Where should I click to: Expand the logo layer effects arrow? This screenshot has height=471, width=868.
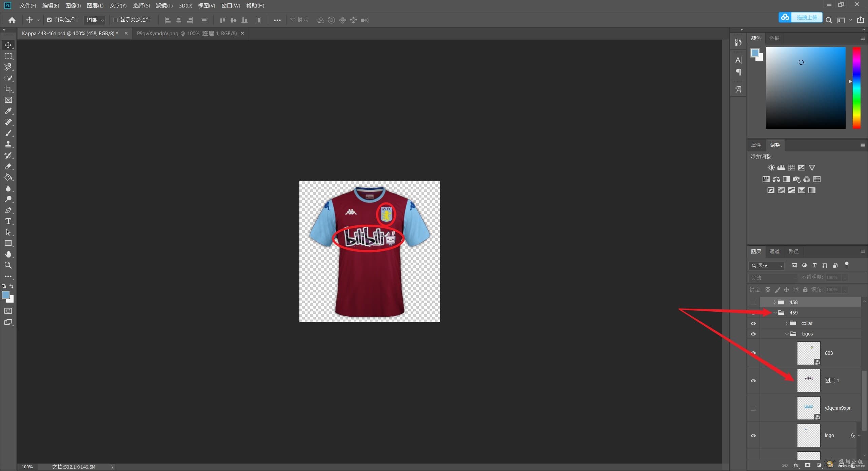859,436
